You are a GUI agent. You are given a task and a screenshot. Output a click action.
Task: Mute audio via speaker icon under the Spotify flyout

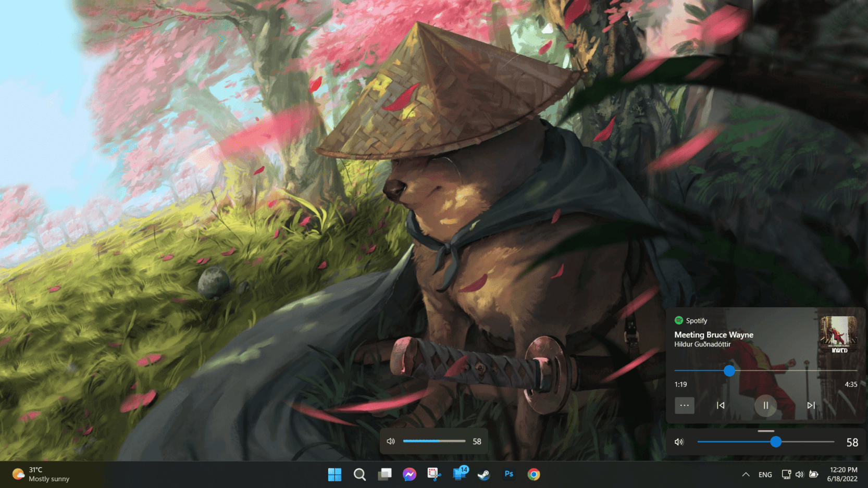[679, 442]
